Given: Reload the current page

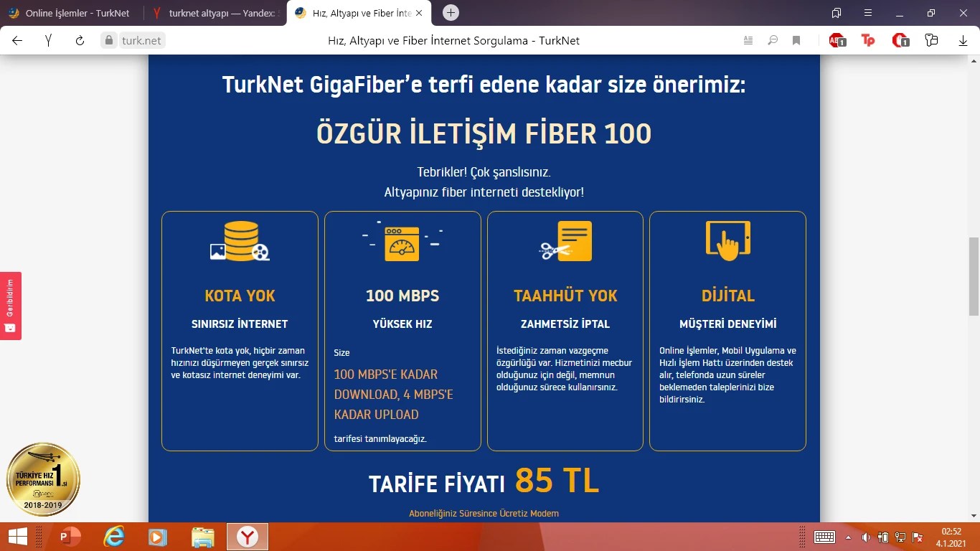Looking at the screenshot, I should (x=80, y=41).
